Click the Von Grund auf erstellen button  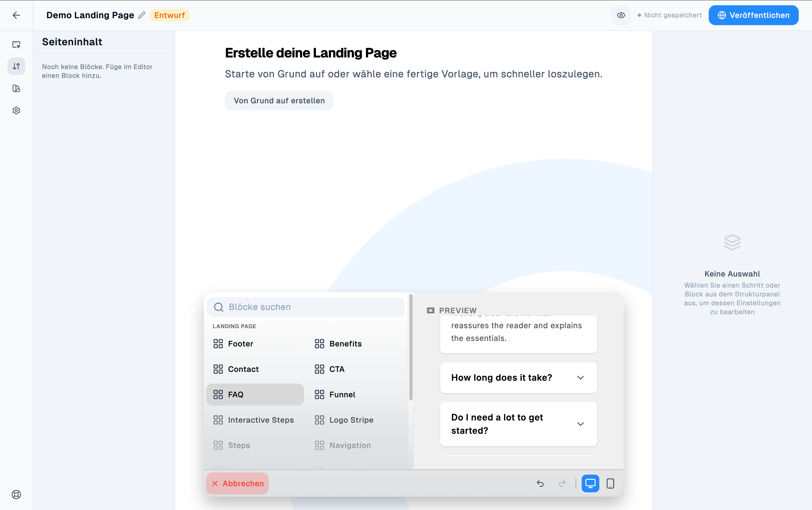(279, 101)
